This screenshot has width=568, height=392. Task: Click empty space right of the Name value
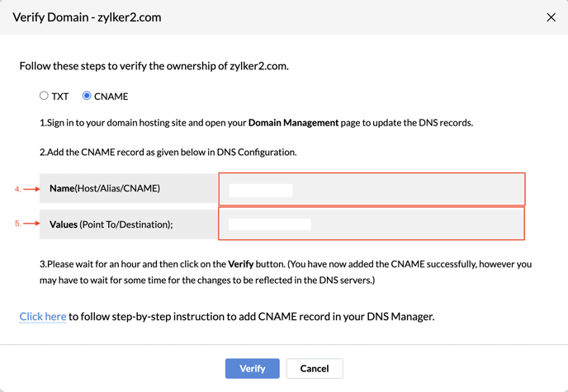(413, 189)
